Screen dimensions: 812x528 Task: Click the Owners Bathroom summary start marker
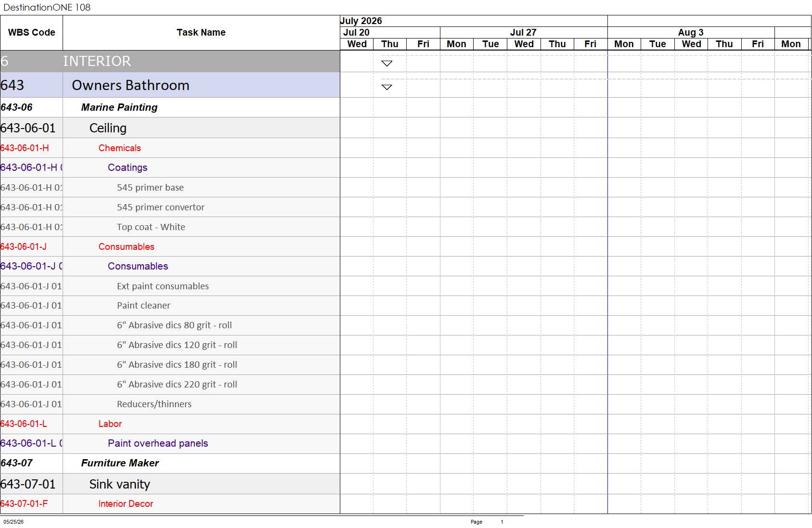click(387, 87)
